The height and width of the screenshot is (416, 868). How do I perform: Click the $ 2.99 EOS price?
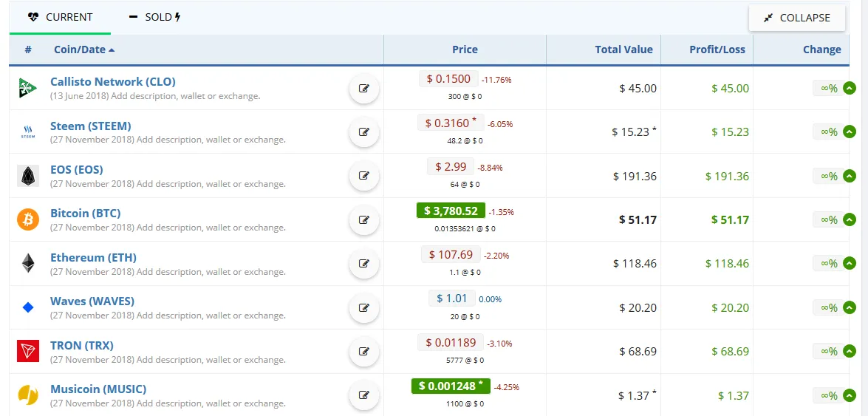(x=451, y=166)
